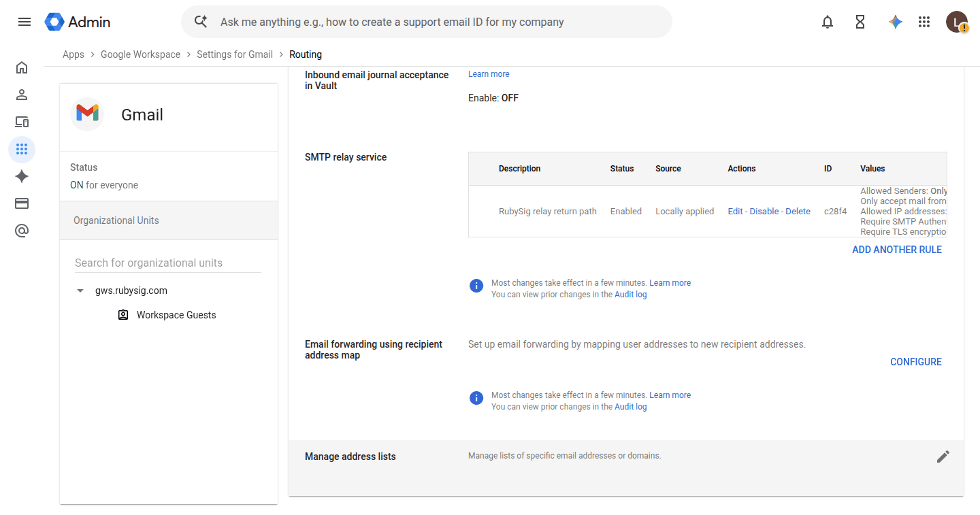Screen dimensions: 980x515
Task: Open the tasks hourglass icon
Action: [x=860, y=22]
